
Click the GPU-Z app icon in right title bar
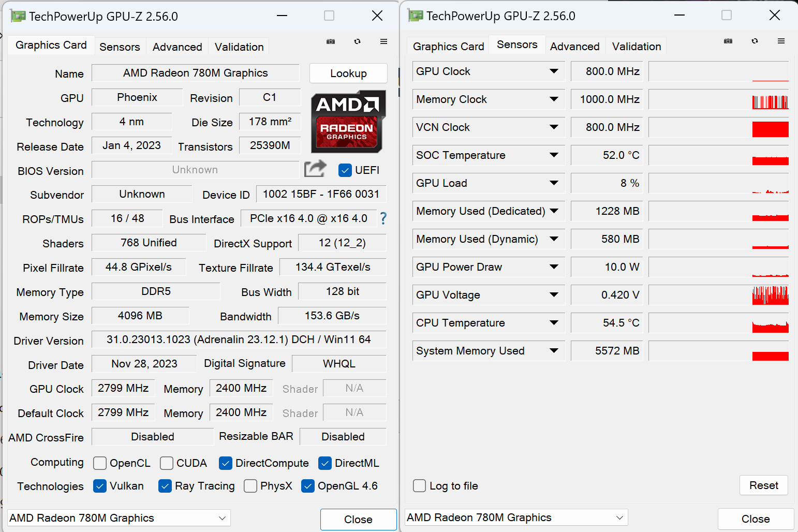415,16
